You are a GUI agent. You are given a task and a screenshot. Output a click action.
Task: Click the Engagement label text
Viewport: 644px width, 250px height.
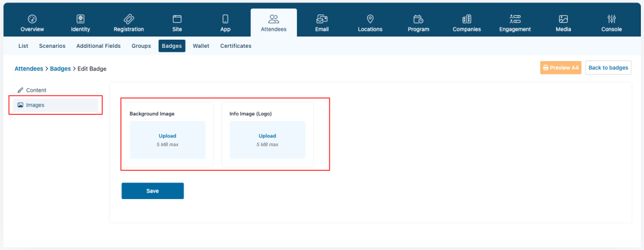coord(515,29)
